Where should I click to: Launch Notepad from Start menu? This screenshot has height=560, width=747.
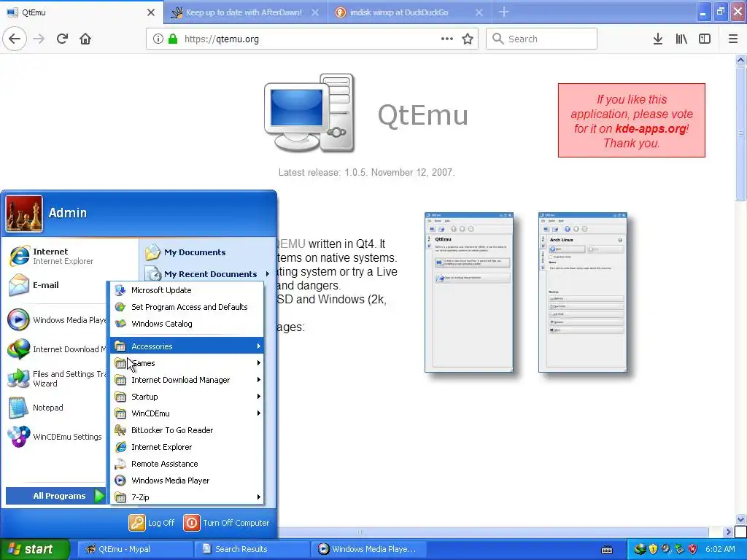coord(56,408)
